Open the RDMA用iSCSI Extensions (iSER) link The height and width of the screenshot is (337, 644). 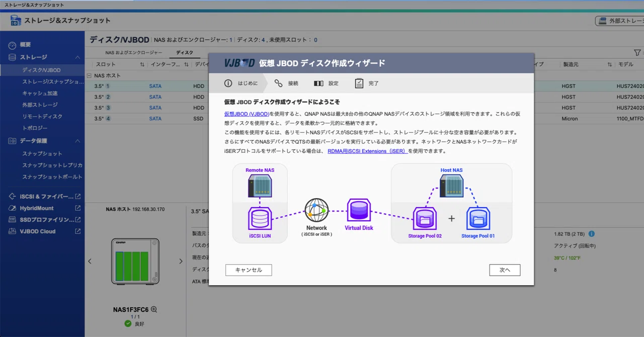pyautogui.click(x=368, y=151)
